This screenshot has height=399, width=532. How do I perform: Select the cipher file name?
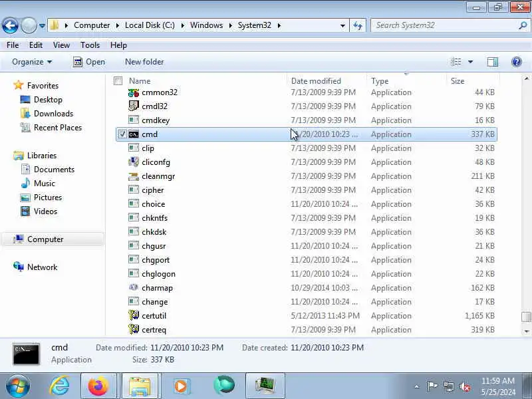click(153, 190)
